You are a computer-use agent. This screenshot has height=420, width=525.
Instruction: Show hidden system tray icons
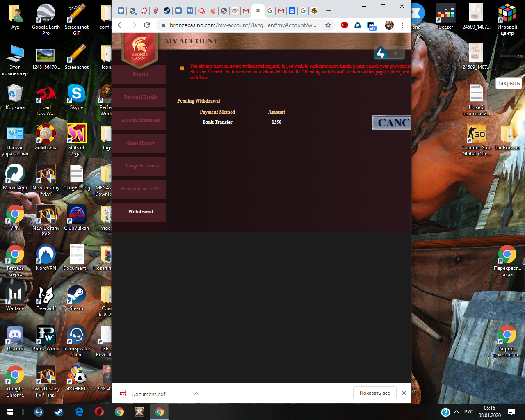[x=457, y=412]
